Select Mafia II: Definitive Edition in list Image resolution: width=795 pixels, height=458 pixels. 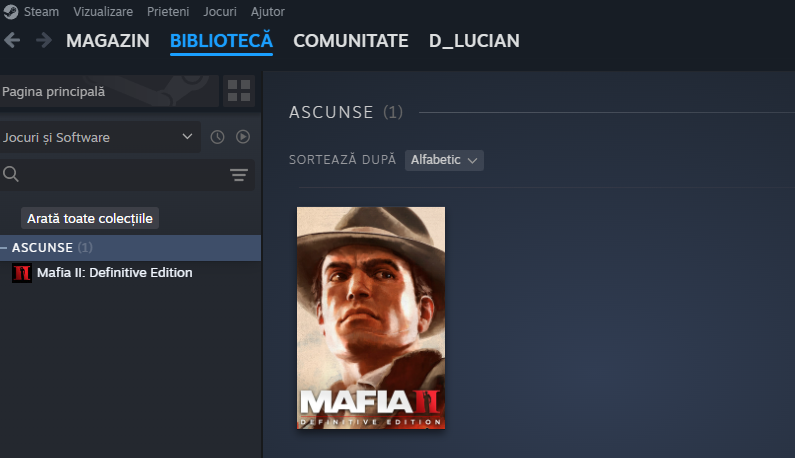pos(114,273)
